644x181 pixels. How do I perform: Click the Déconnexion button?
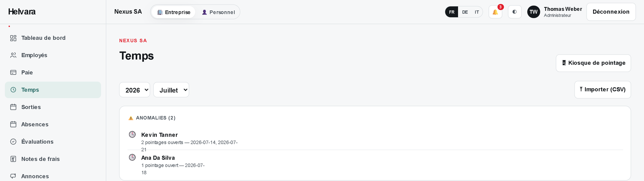point(611,12)
